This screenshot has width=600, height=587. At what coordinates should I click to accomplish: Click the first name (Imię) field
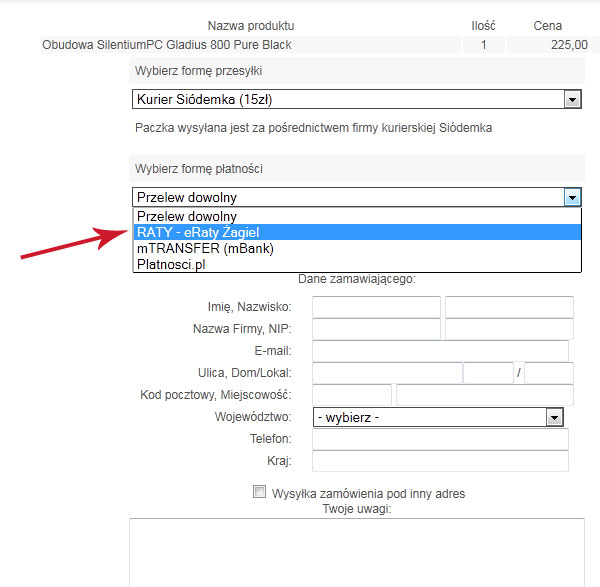pyautogui.click(x=376, y=307)
